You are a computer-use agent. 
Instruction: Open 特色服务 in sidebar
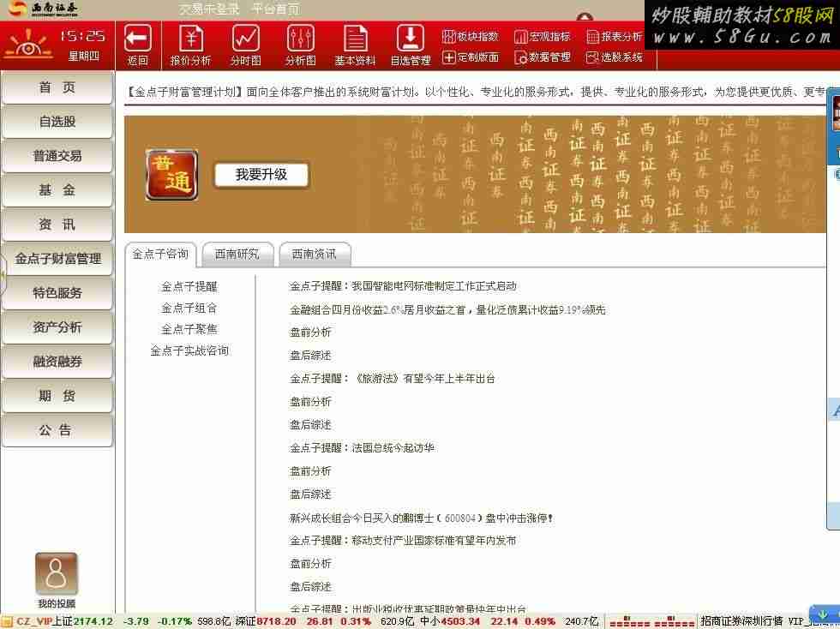tap(57, 294)
